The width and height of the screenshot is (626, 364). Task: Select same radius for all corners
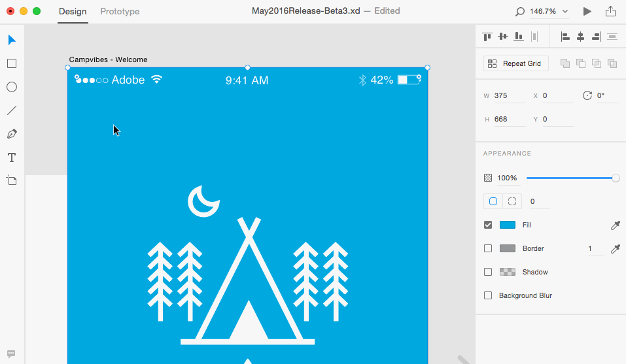pyautogui.click(x=493, y=201)
